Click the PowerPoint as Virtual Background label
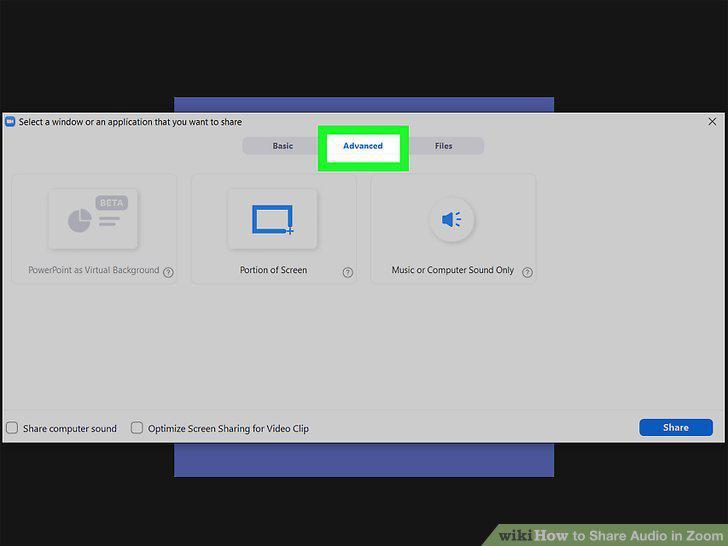 pyautogui.click(x=94, y=270)
